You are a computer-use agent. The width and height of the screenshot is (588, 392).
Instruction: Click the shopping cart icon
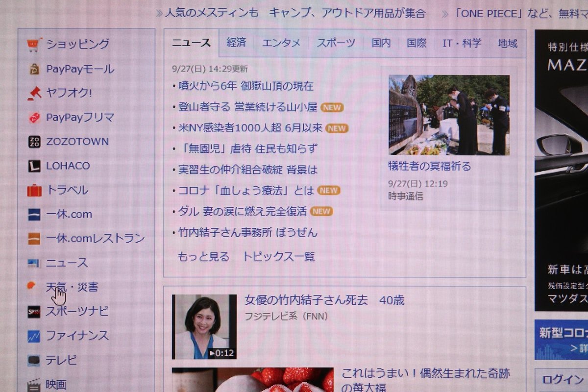tap(33, 45)
